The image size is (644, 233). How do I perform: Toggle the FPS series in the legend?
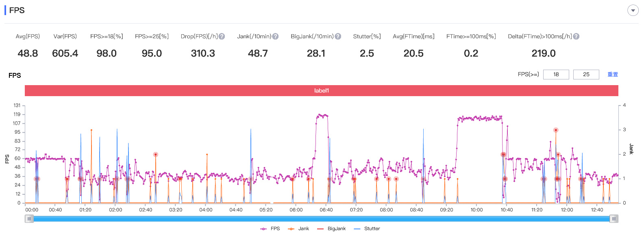click(270, 229)
